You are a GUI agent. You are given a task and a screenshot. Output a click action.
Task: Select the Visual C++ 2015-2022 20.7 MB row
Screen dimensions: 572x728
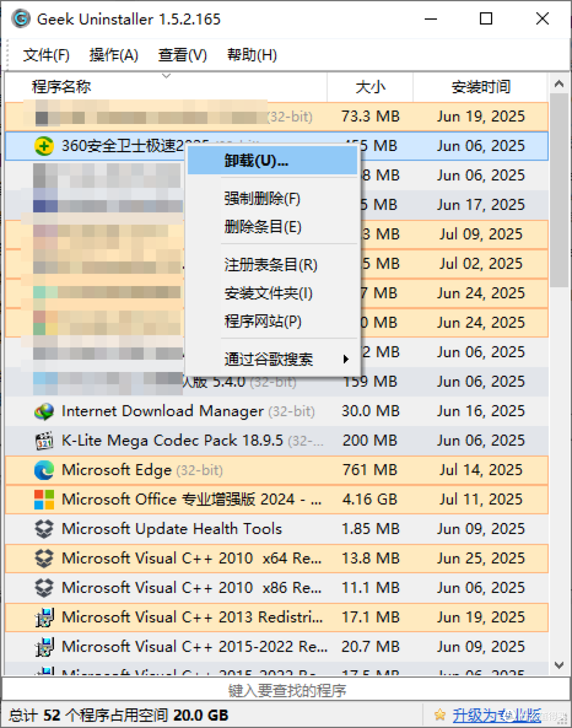pos(277,646)
